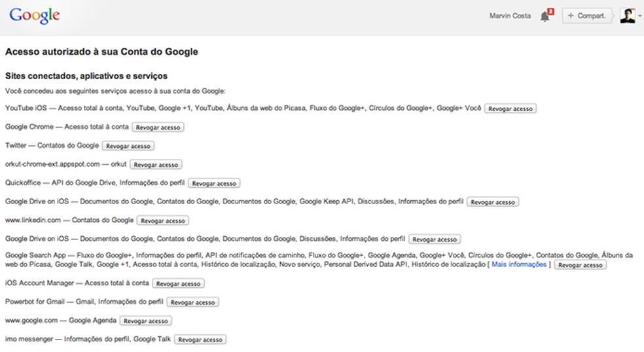The width and height of the screenshot is (644, 352).
Task: Click the Marvin Costa name link
Action: click(510, 16)
